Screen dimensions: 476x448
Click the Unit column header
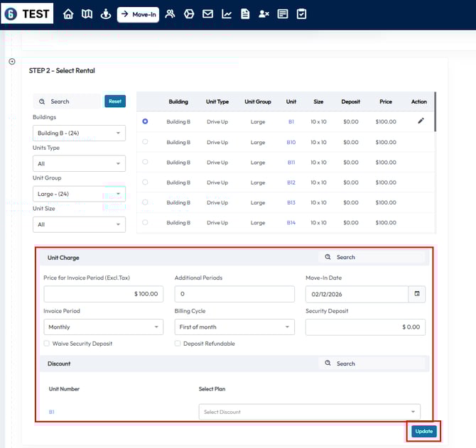(x=291, y=102)
